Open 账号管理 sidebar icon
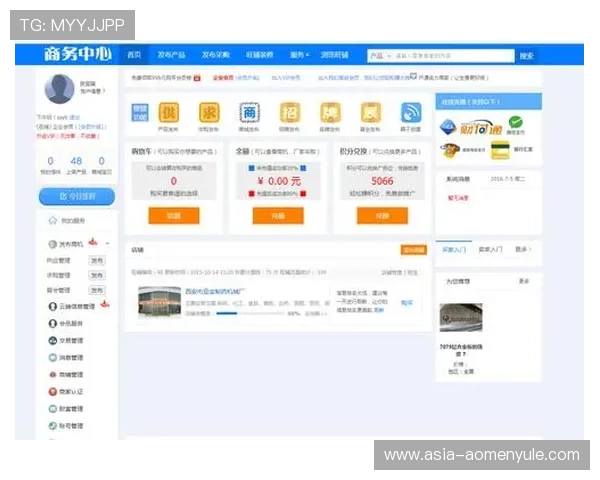Viewport: 600px width, 480px height. [52, 426]
